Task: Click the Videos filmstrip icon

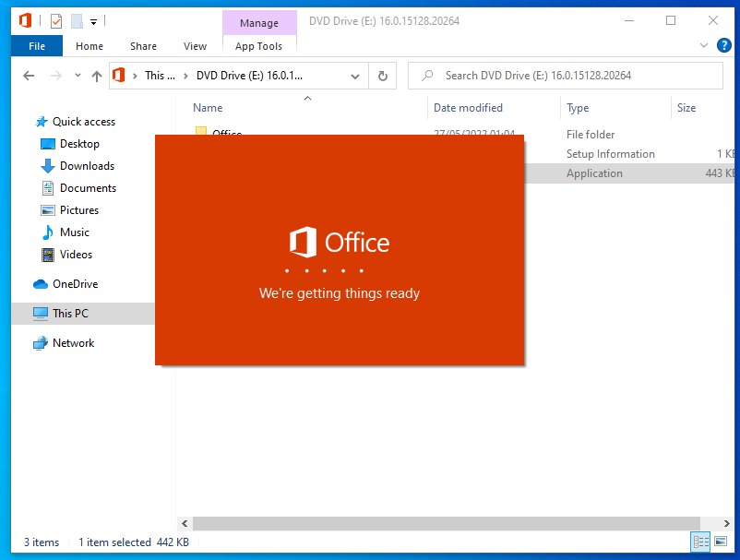Action: [48, 255]
